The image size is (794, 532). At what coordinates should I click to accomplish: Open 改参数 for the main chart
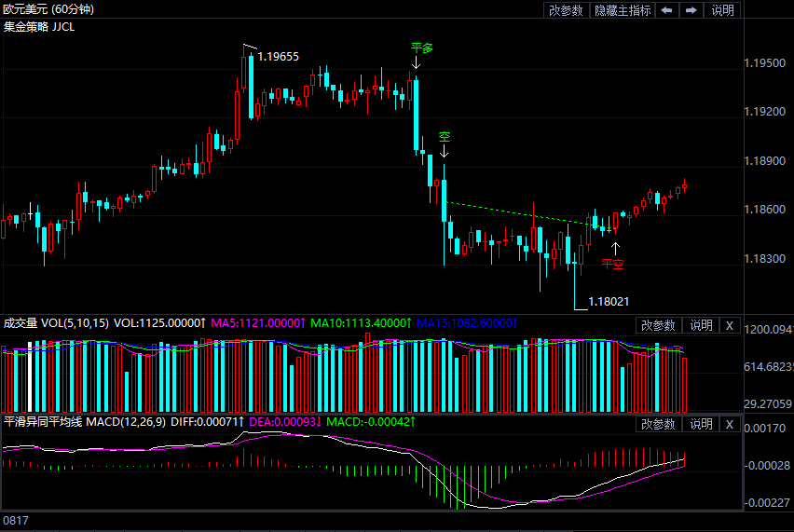pos(566,10)
